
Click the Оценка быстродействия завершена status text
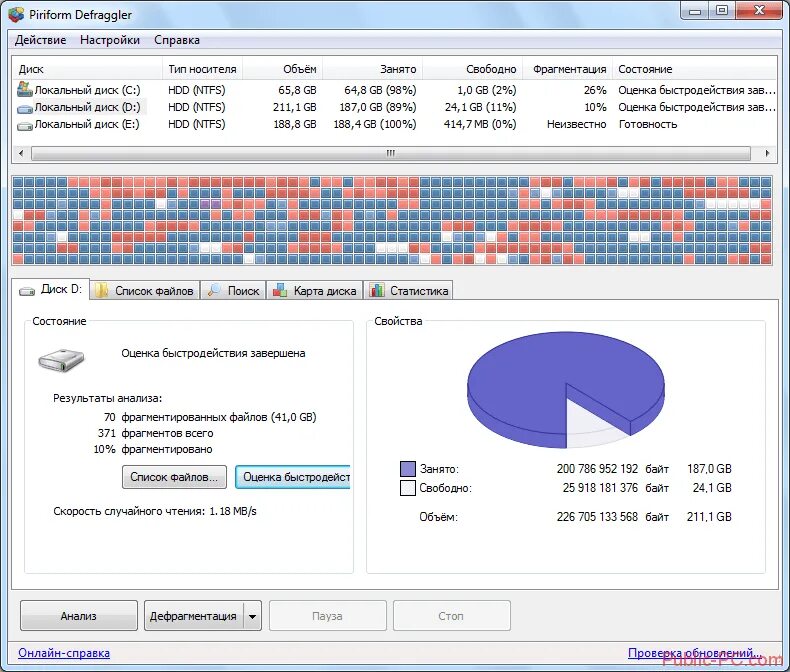[213, 353]
